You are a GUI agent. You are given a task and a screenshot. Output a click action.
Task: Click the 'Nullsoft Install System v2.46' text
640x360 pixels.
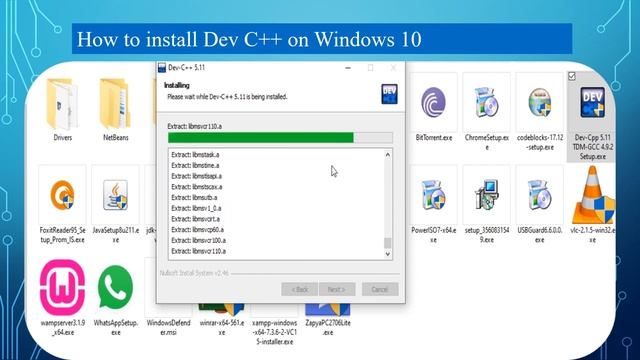(x=194, y=273)
